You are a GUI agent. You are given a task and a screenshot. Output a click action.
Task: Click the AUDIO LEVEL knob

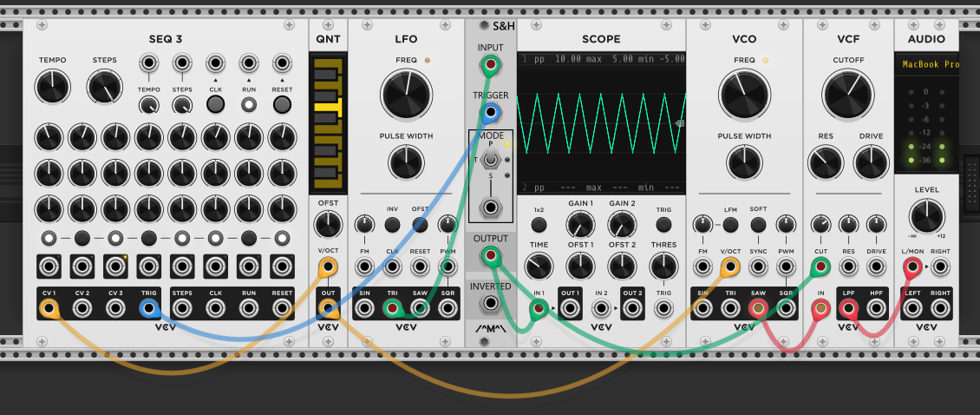pyautogui.click(x=926, y=216)
